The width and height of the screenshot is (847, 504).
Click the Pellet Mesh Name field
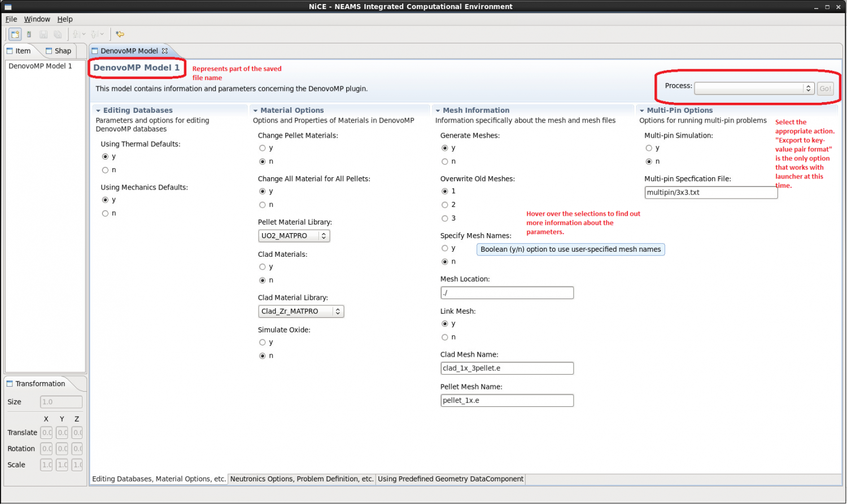coord(507,401)
